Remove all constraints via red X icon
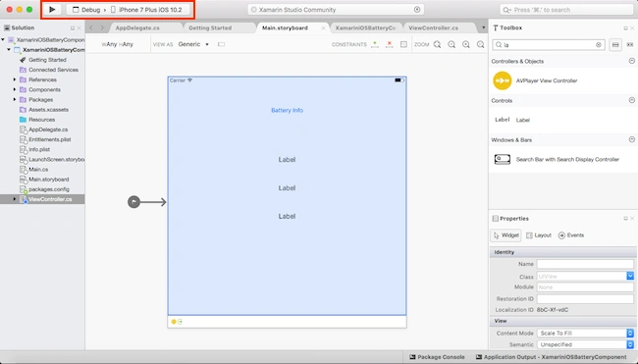Screen dimensions: 638x364 (x=390, y=44)
